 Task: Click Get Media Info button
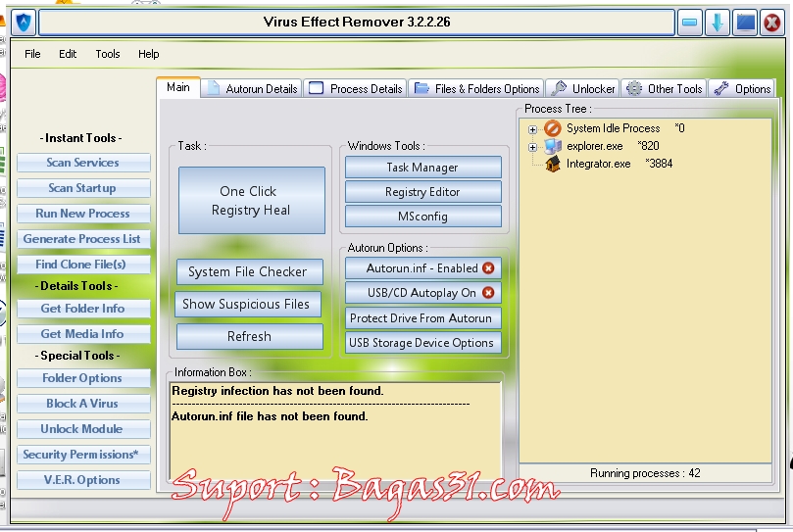pyautogui.click(x=83, y=334)
